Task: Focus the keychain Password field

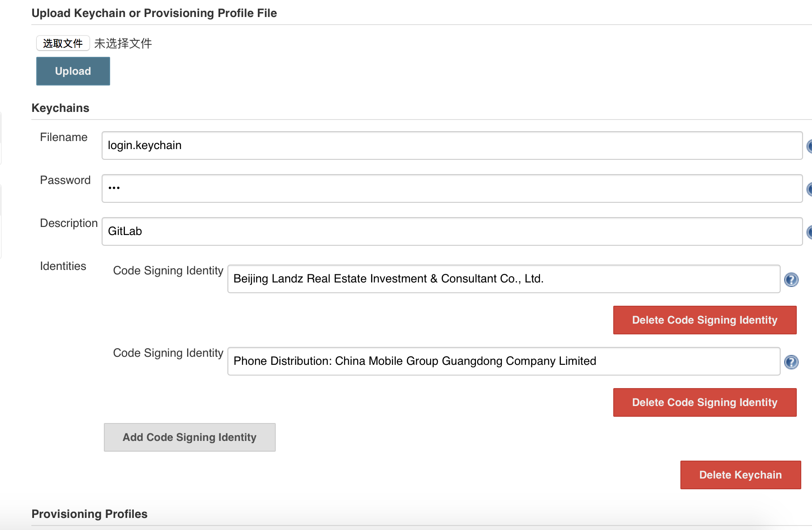Action: 452,188
